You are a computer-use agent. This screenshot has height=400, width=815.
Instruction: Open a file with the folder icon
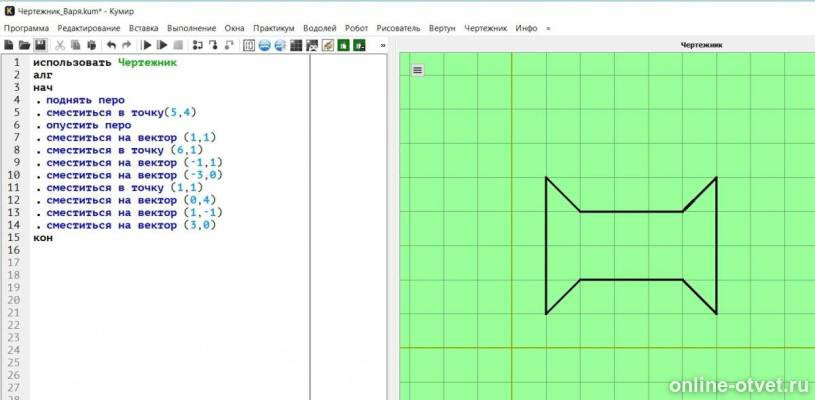click(24, 45)
